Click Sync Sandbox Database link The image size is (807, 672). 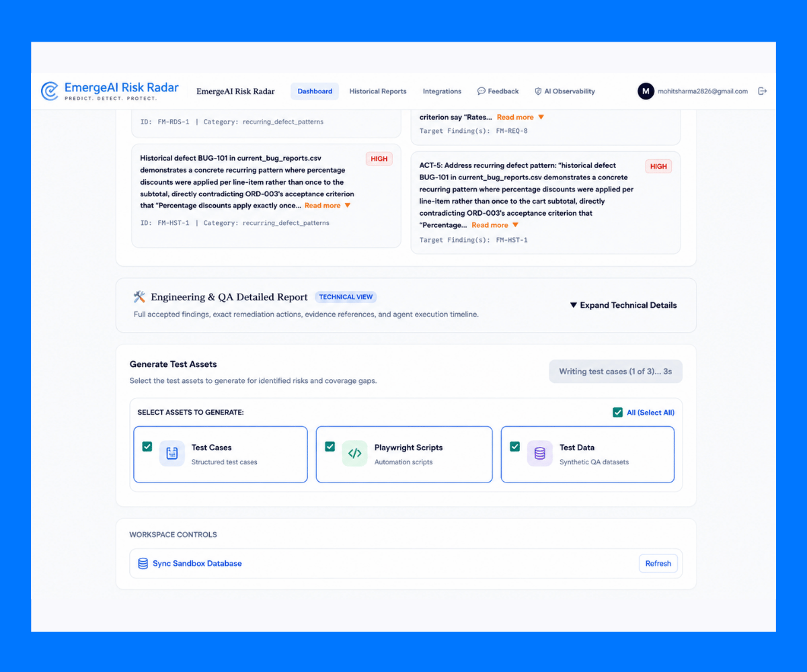click(197, 564)
